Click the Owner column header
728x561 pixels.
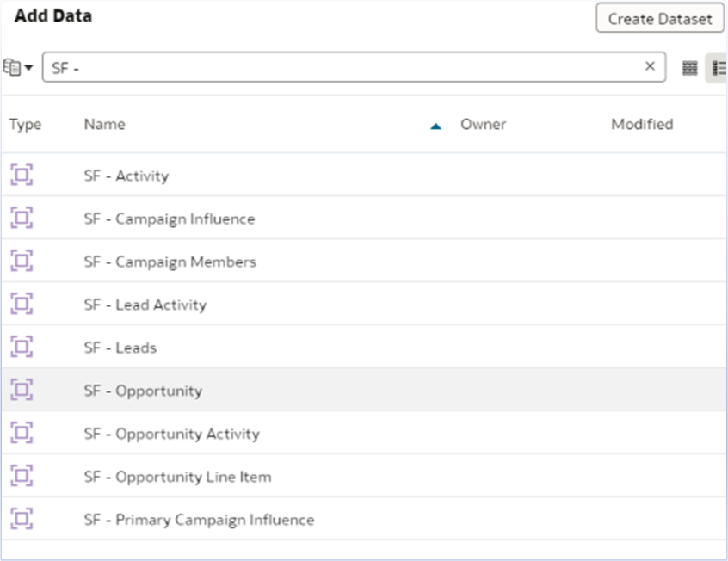tap(484, 124)
